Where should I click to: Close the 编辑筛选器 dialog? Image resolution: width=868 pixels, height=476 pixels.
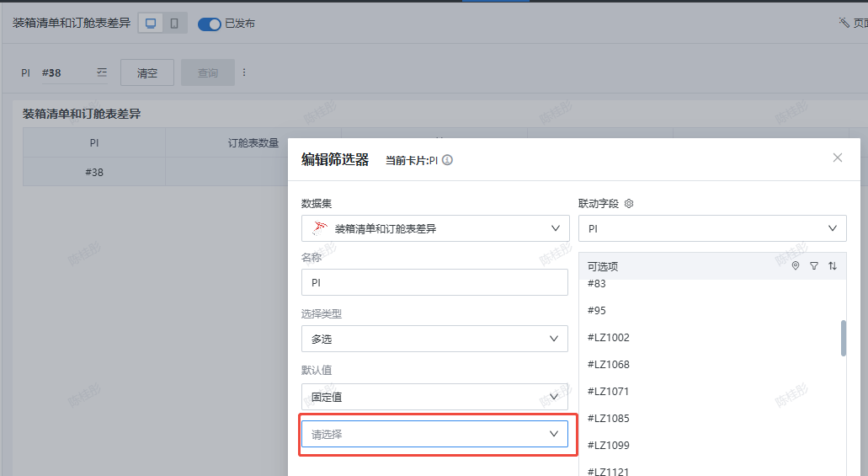click(x=838, y=158)
